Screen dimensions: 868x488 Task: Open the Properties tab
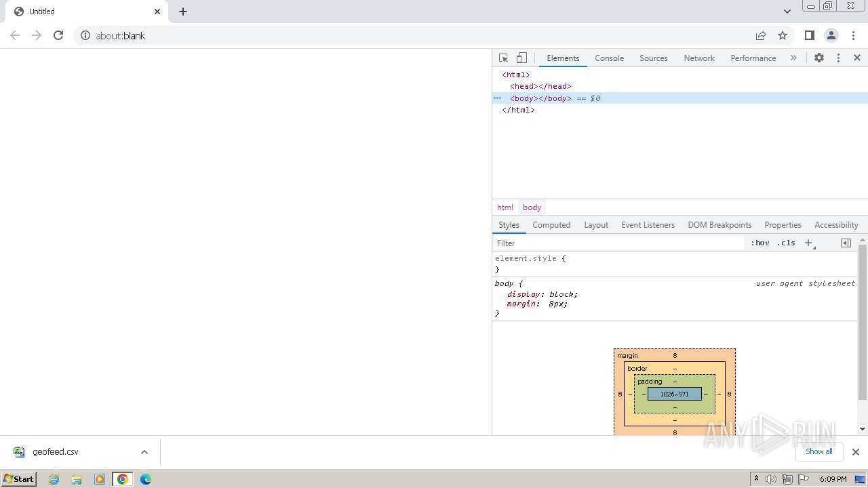tap(783, 225)
